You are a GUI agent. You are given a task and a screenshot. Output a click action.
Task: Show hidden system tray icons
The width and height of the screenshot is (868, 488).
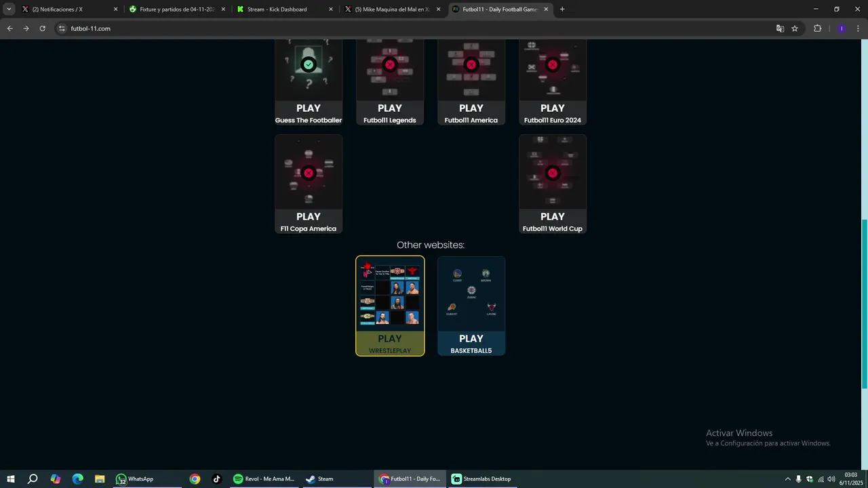coord(787,479)
